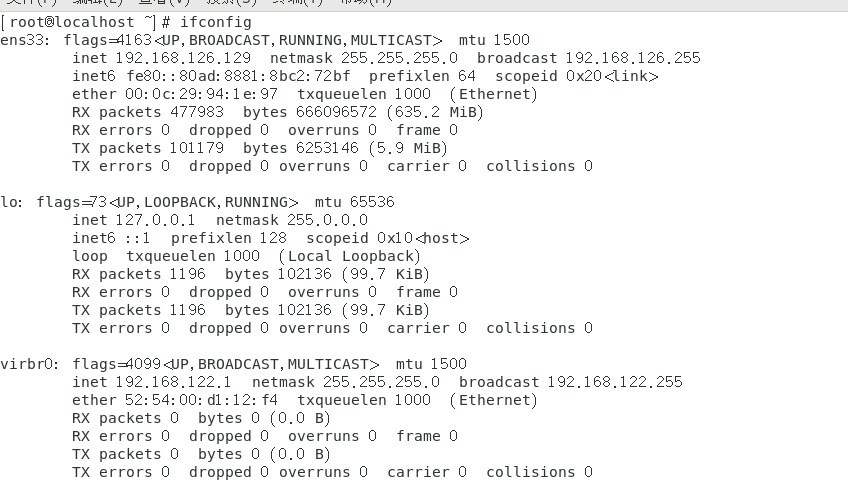Click the ens33 MAC address 00:0c:29:94:1e:97
The height and width of the screenshot is (497, 848).
click(201, 94)
